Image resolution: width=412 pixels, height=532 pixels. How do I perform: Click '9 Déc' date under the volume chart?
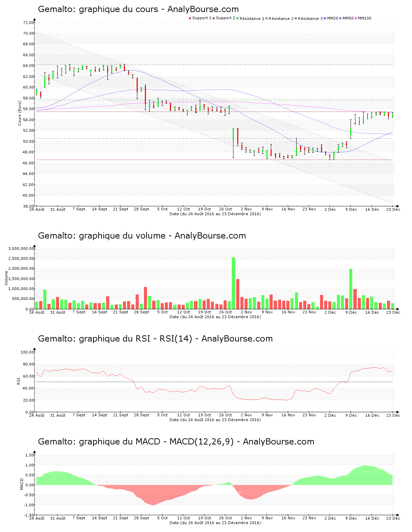coord(351,312)
